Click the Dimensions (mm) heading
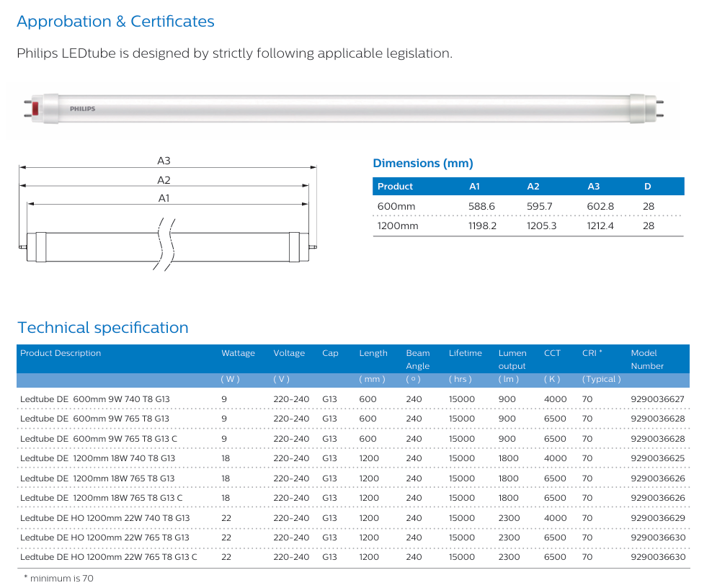 (x=423, y=164)
